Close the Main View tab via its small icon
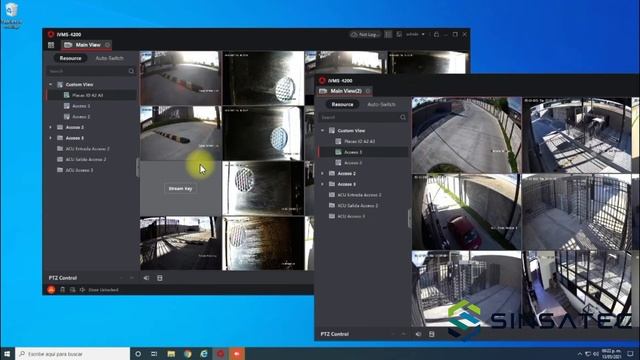The image size is (640, 360). click(107, 45)
